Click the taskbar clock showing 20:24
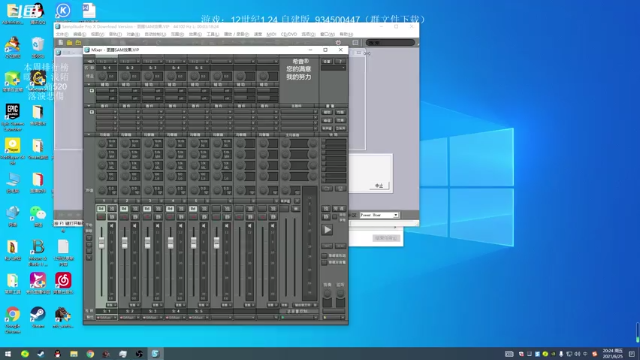 (613, 353)
